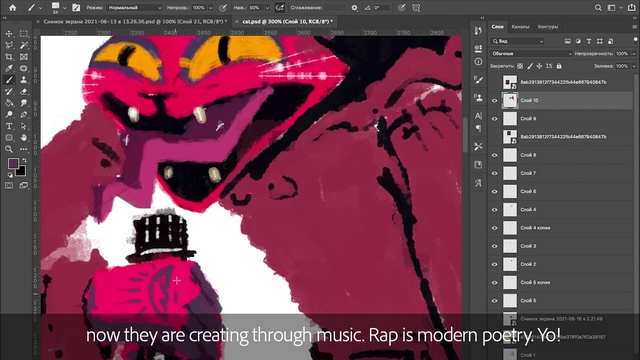Select the Paint Bucket tool
640x360 pixels.
[9, 103]
